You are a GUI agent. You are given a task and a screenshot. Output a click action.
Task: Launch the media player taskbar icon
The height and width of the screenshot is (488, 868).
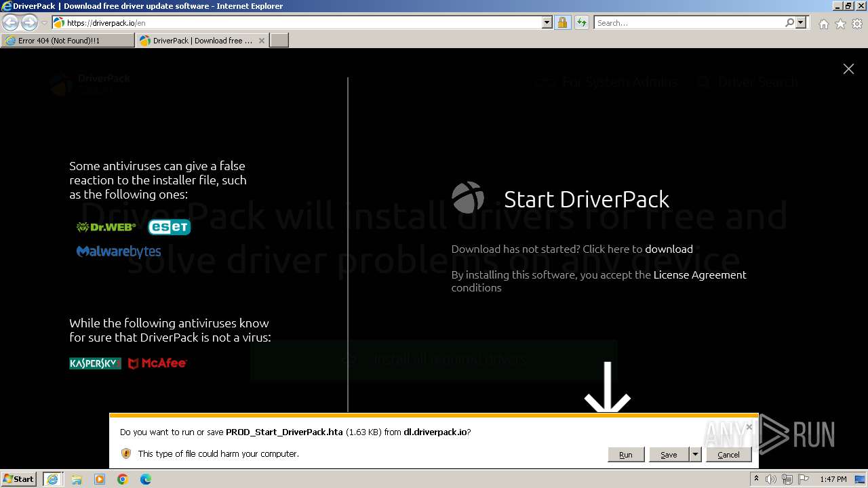point(100,479)
